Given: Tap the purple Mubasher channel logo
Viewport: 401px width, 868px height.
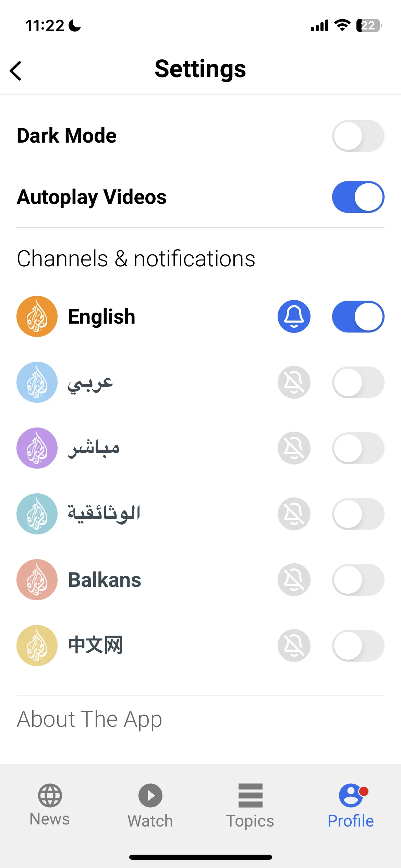Looking at the screenshot, I should coord(37,448).
